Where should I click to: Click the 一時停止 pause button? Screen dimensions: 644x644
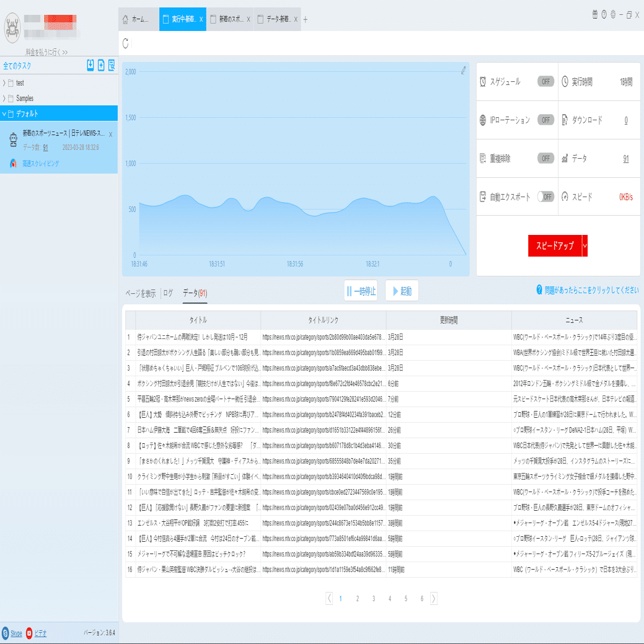[x=361, y=291]
